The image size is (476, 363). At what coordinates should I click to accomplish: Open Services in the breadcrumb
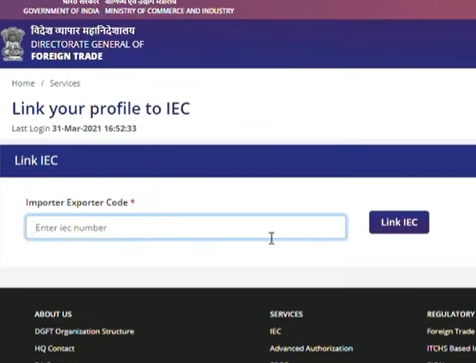[65, 83]
